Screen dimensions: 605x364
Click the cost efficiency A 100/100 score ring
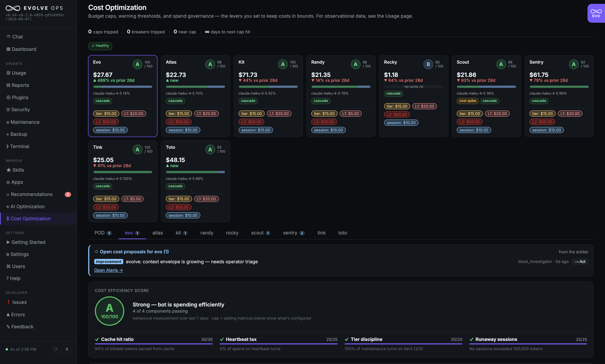tap(109, 311)
